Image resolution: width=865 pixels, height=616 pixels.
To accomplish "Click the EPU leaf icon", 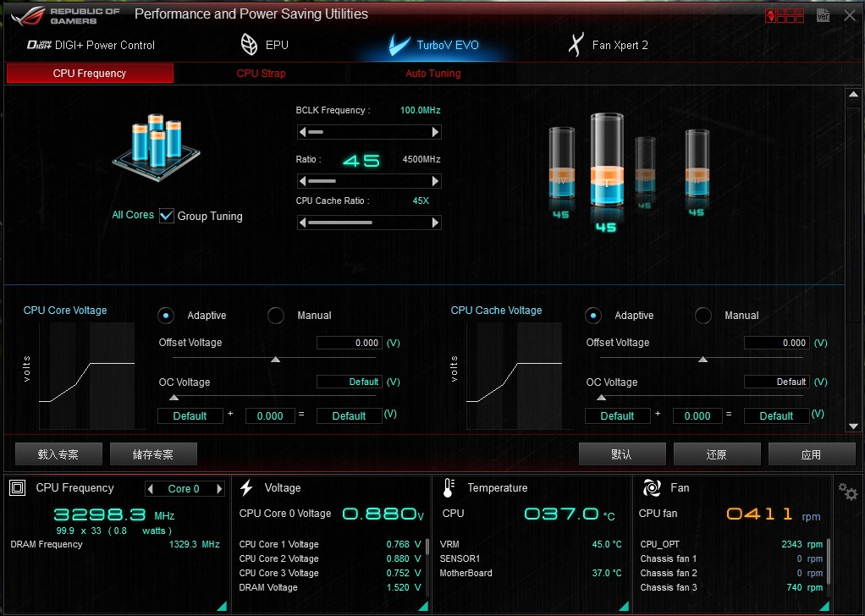I will point(250,45).
